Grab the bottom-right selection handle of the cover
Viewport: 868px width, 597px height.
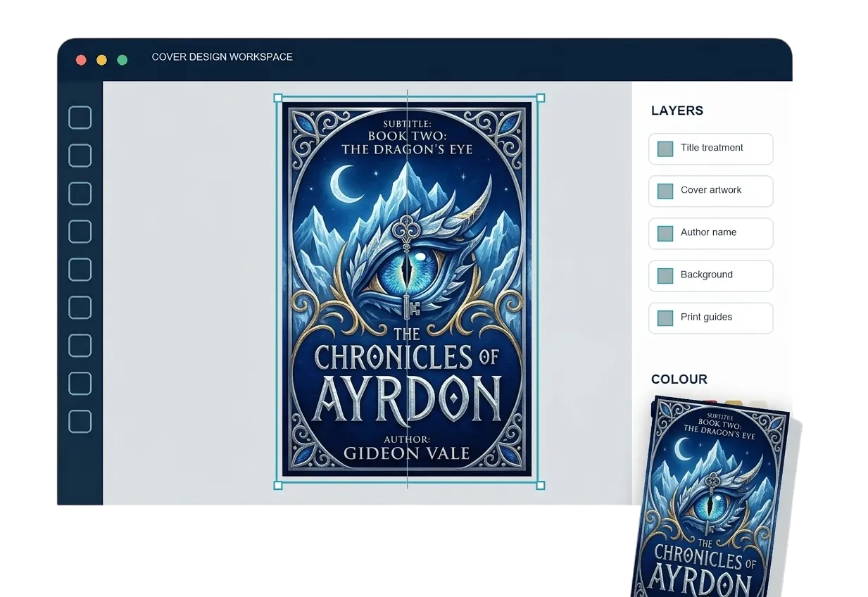coord(541,485)
